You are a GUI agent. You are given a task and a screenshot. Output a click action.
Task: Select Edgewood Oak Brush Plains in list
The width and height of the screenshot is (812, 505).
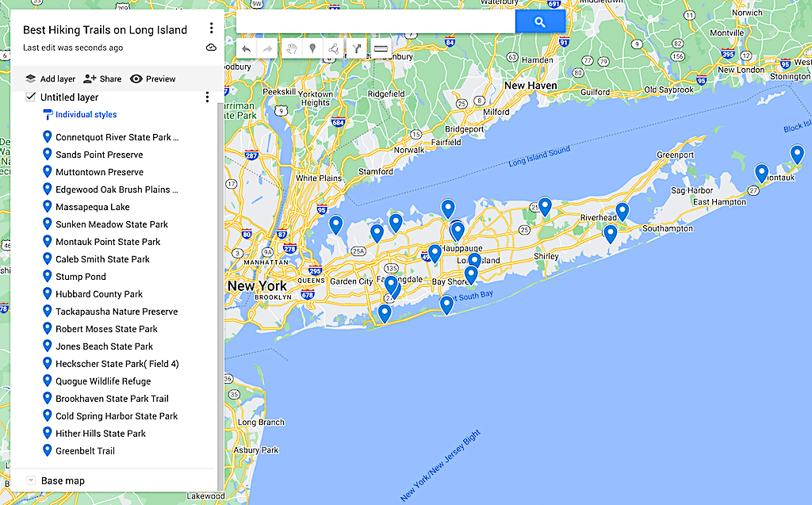pos(117,189)
